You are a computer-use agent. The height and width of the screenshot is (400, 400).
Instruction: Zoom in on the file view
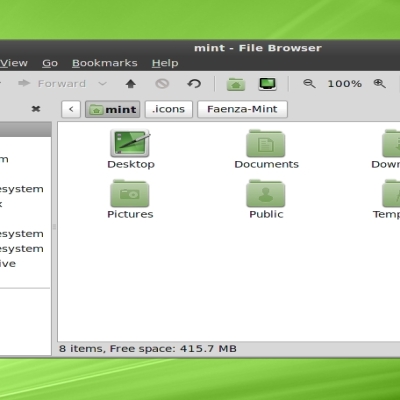click(x=380, y=84)
